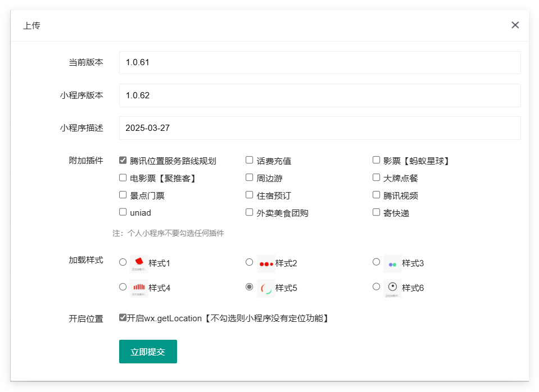The height and width of the screenshot is (392, 539).
Task: Tick the uniad plugin checkbox
Action: click(x=123, y=212)
